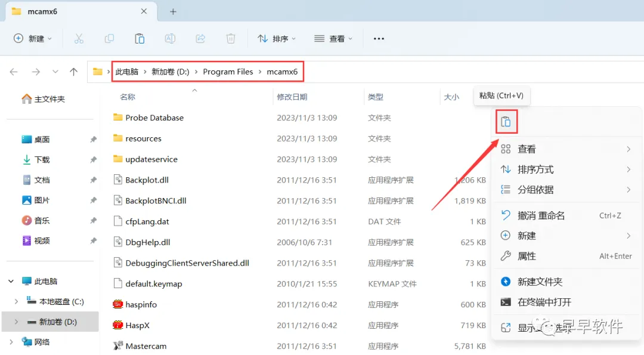Open 排序方式 submenu in context menu
The width and height of the screenshot is (644, 355).
click(x=566, y=169)
